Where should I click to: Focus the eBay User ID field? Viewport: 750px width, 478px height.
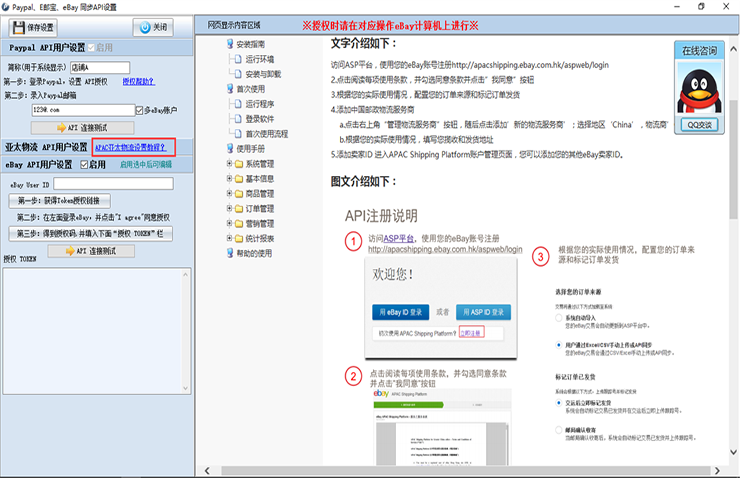pyautogui.click(x=113, y=184)
